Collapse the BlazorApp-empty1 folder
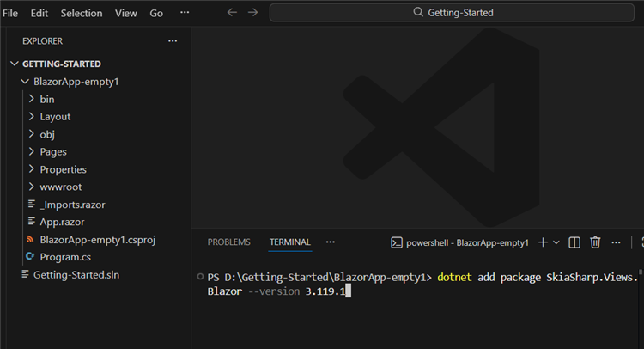Image resolution: width=644 pixels, height=349 pixels. [x=24, y=82]
